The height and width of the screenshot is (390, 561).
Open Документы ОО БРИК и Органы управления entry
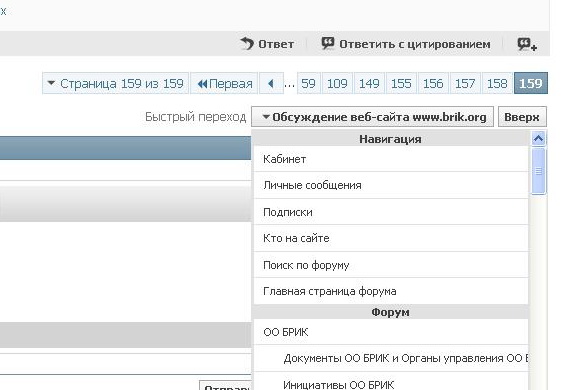point(391,359)
